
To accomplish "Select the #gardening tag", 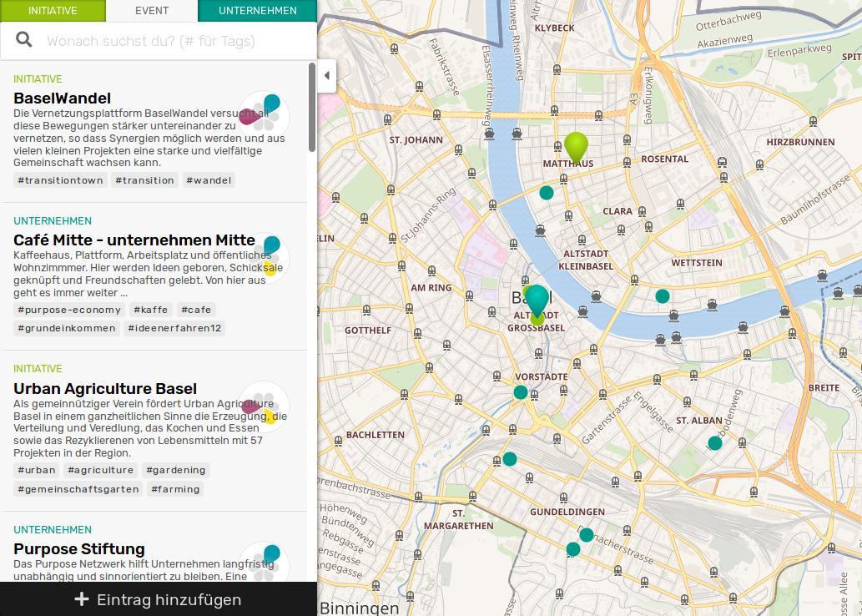I will [175, 470].
